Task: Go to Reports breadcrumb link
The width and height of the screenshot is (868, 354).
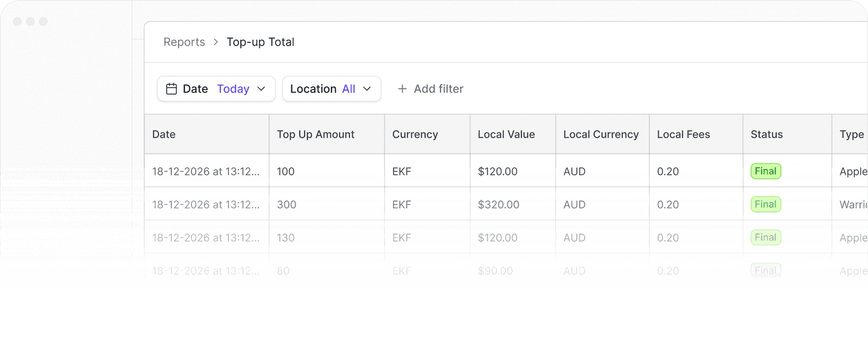Action: [x=184, y=42]
